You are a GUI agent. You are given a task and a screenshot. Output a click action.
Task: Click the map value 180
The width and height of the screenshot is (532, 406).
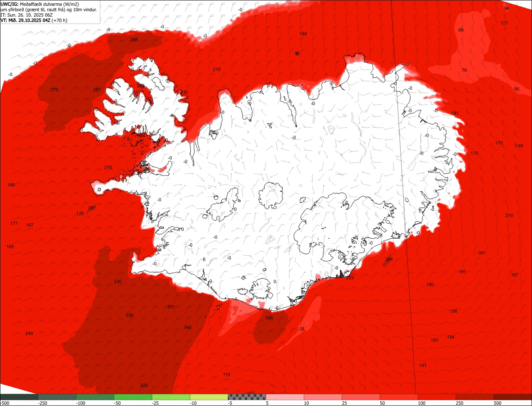point(430,285)
